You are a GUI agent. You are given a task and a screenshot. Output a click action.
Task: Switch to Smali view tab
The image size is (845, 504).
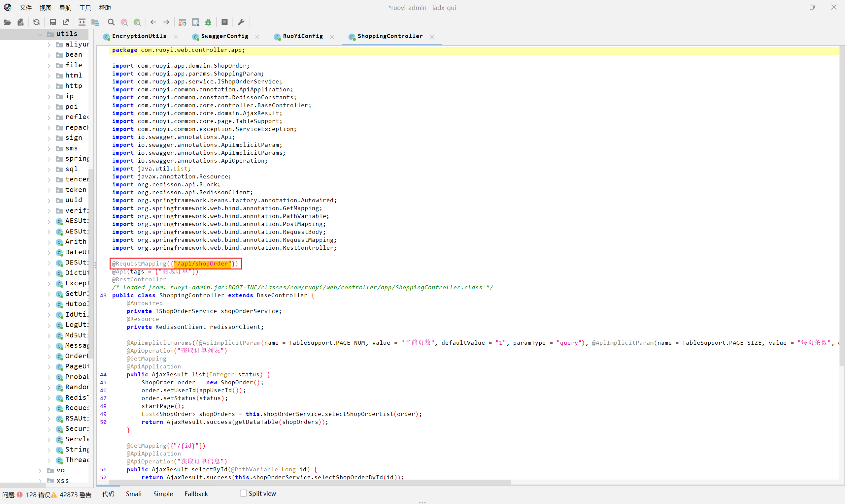coord(134,494)
